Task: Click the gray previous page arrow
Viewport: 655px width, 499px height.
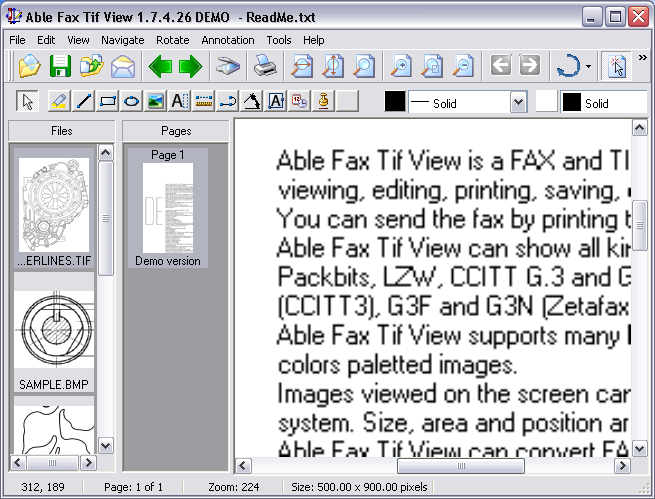Action: [x=500, y=66]
